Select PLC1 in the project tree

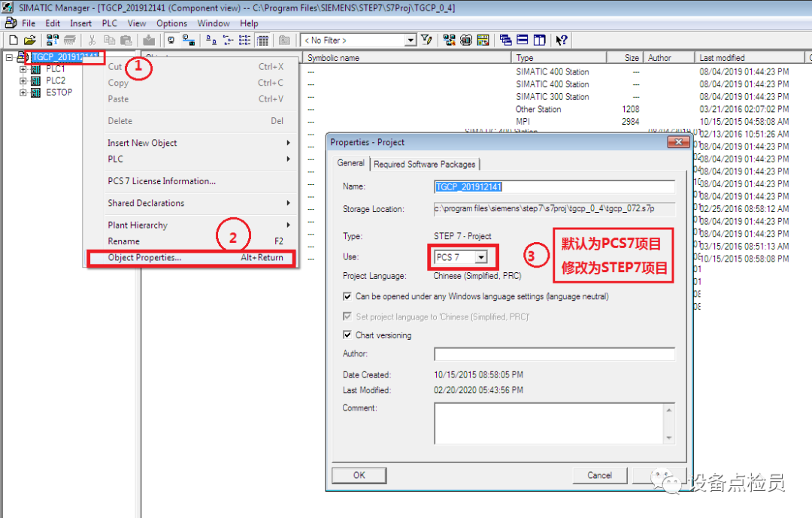pos(56,69)
